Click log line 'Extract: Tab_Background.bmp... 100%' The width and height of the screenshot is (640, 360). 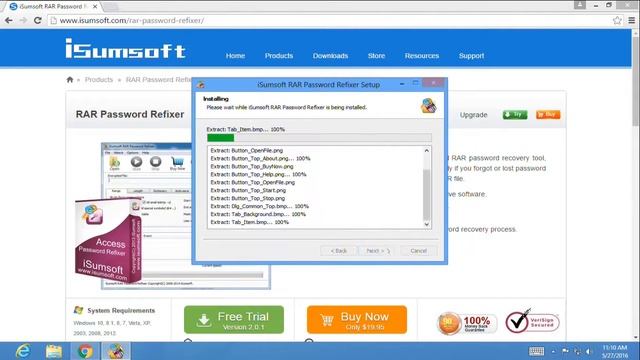tap(258, 214)
